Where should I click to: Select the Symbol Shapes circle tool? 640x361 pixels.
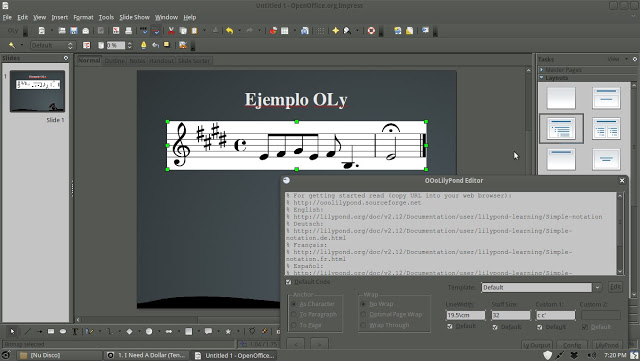(149, 331)
